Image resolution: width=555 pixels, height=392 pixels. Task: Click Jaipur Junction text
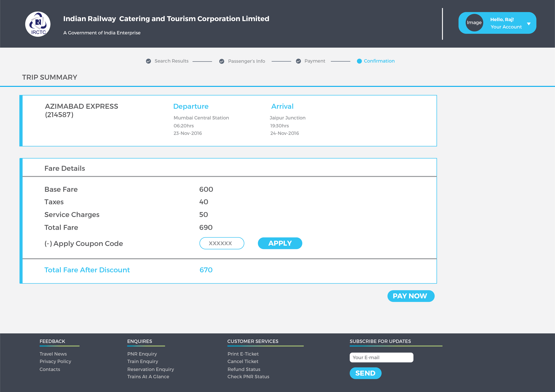pos(288,118)
